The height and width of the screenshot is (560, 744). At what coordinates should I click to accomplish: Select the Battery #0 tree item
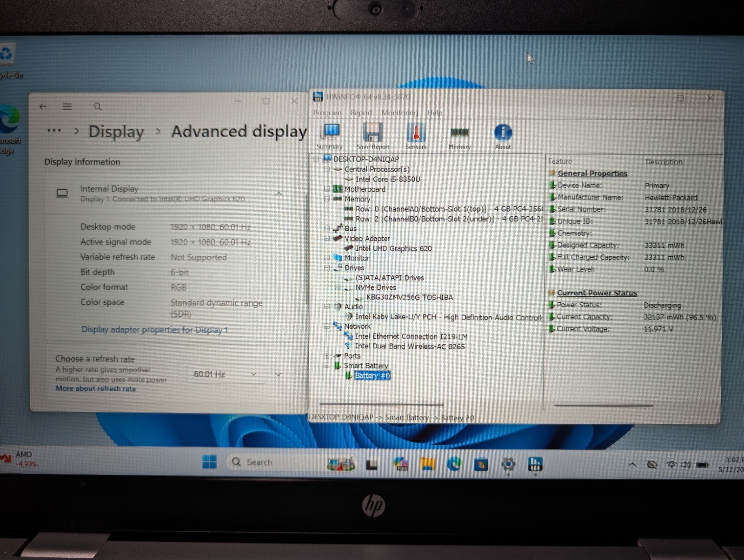pyautogui.click(x=372, y=375)
